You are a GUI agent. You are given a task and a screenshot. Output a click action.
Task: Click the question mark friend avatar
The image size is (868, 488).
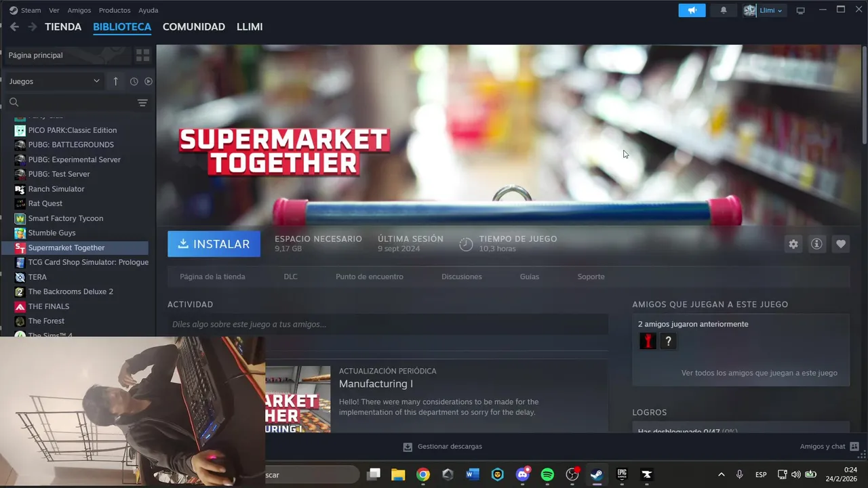click(668, 341)
